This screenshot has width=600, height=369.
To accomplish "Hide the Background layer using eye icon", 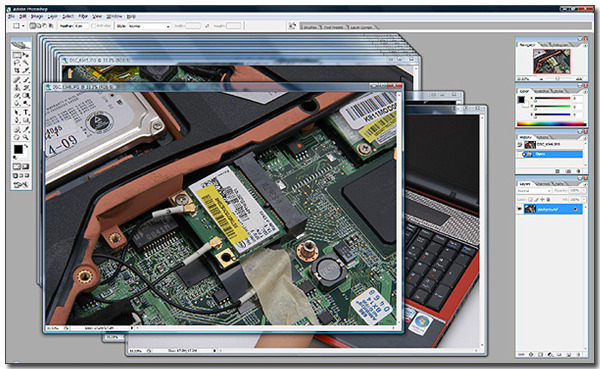I will 520,209.
